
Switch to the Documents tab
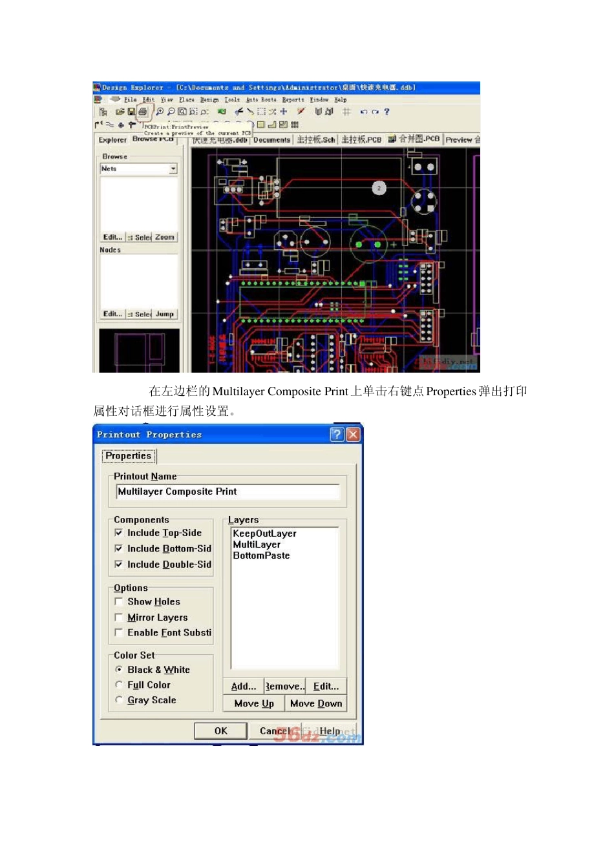(x=272, y=139)
